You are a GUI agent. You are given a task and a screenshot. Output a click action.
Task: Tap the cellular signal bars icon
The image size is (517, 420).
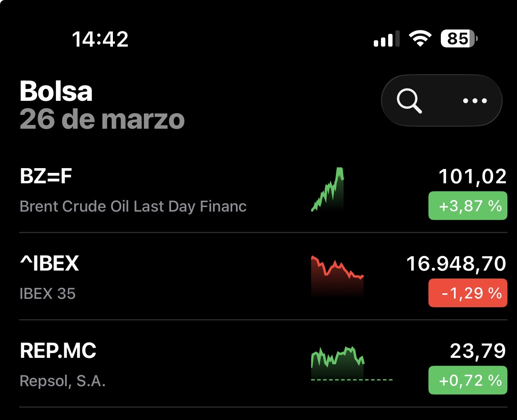[x=386, y=39]
